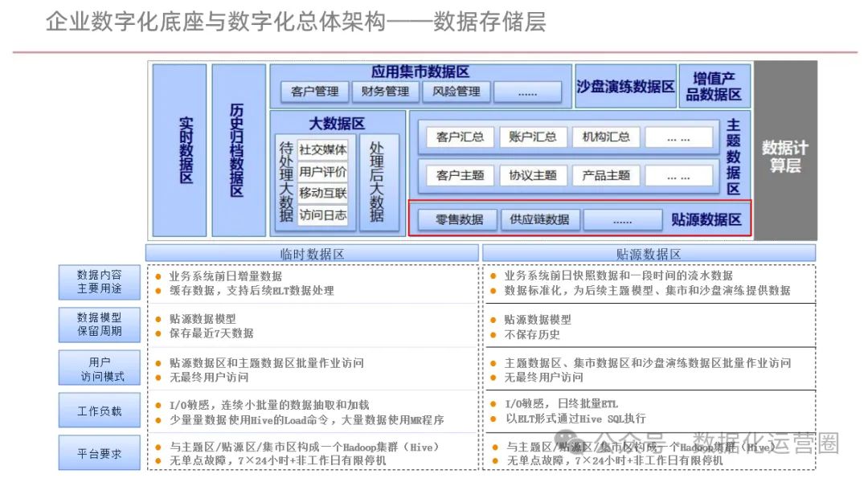Select the 协议主题 box
868x478 pixels.
tap(533, 175)
